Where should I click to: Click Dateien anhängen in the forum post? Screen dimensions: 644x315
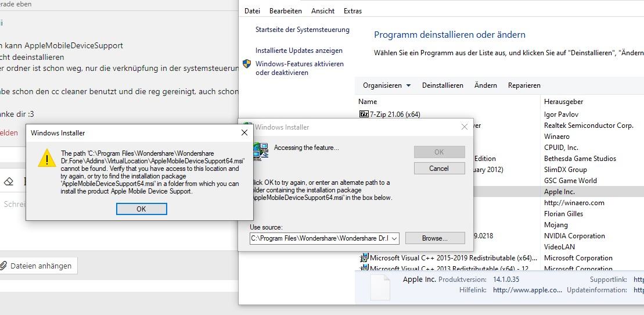point(41,266)
